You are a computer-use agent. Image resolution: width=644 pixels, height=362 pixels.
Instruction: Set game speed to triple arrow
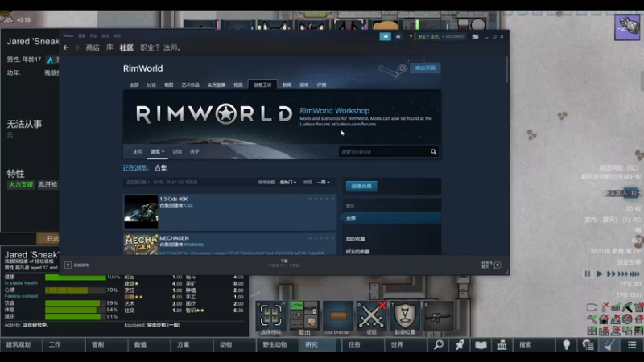point(623,274)
